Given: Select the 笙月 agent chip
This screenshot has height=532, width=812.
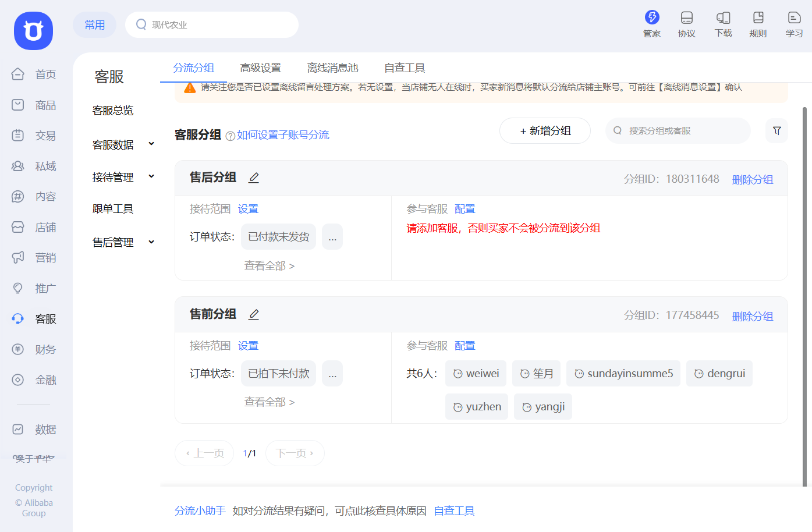Looking at the screenshot, I should coord(537,374).
